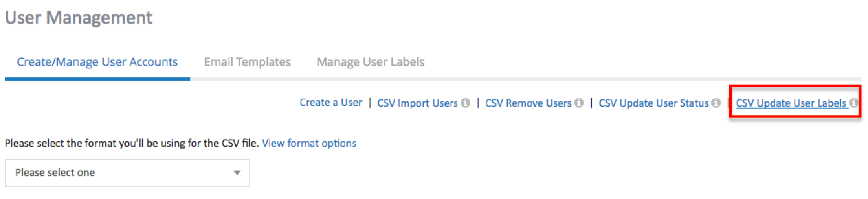Click info icon beside CSV Update User Labels
This screenshot has height=199, width=868.
(x=853, y=103)
